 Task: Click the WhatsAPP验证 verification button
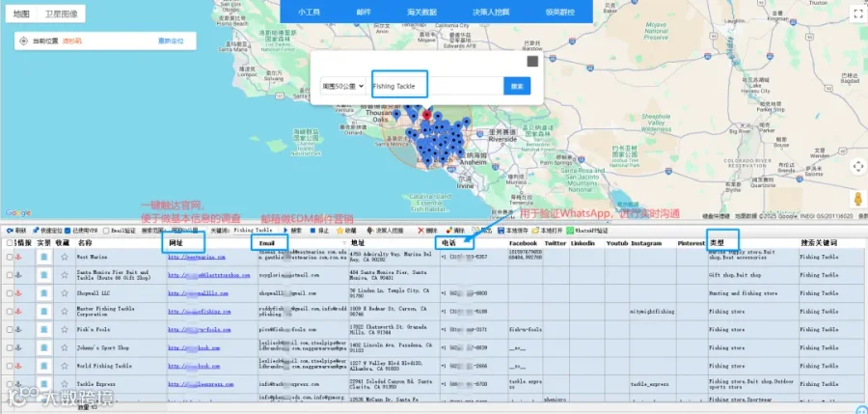(x=586, y=230)
